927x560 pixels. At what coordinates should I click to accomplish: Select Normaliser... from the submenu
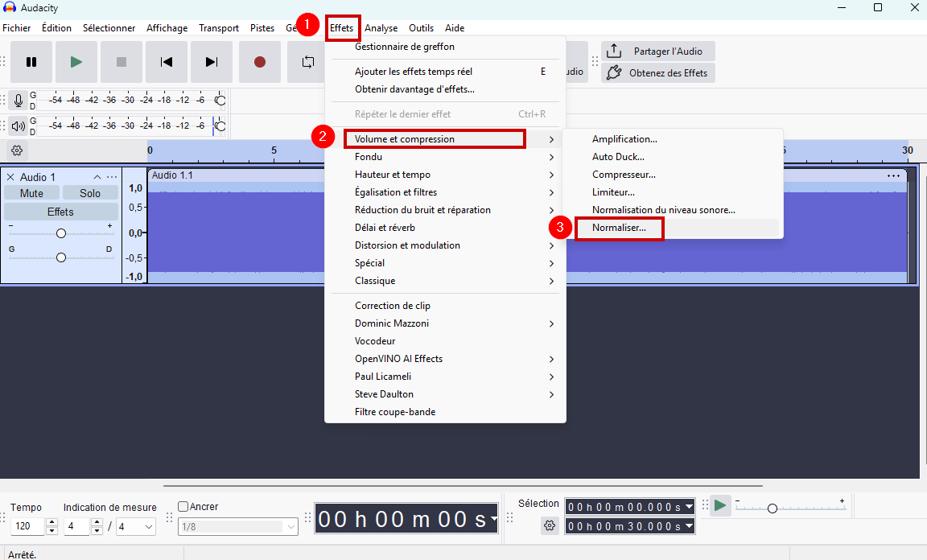pyautogui.click(x=619, y=228)
